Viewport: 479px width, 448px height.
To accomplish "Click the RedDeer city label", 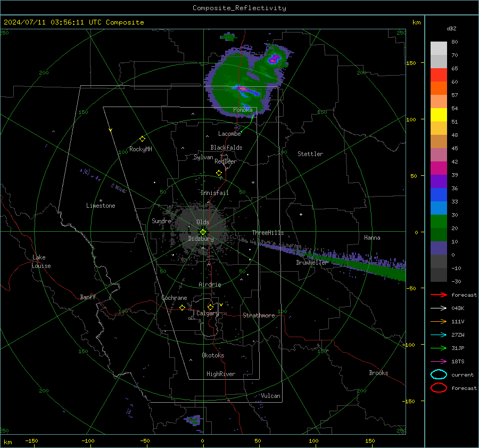I will click(x=226, y=161).
